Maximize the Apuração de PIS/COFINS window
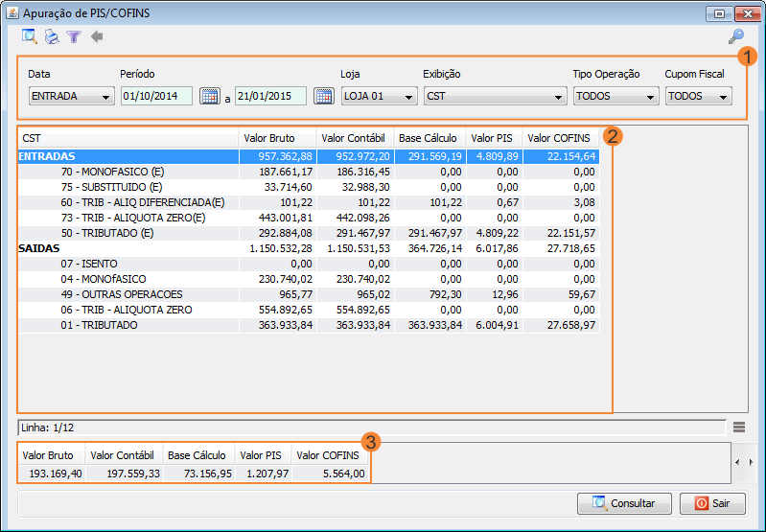The image size is (766, 532). click(x=719, y=13)
